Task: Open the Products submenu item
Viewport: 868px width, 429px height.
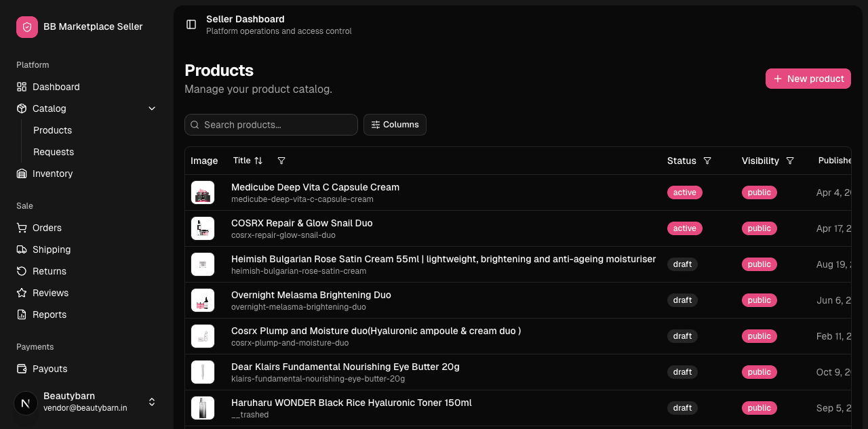Action: (x=52, y=130)
